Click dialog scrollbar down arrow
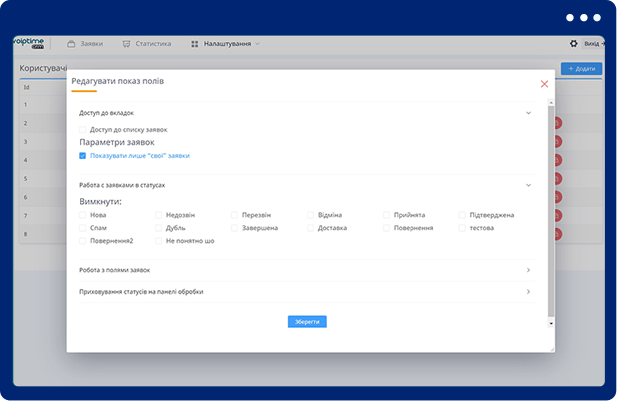Viewport: 617px width, 401px height. (x=551, y=323)
